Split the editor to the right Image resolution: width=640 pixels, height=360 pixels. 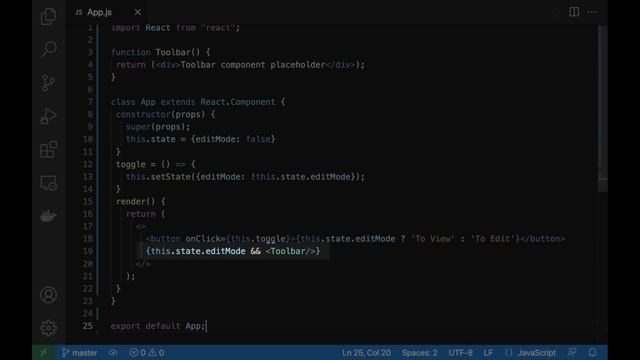pos(574,12)
